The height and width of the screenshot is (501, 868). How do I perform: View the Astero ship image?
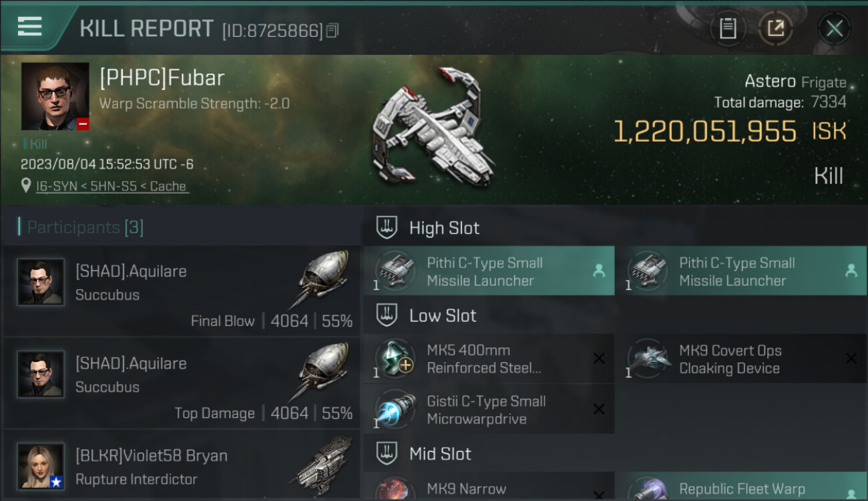pyautogui.click(x=434, y=127)
